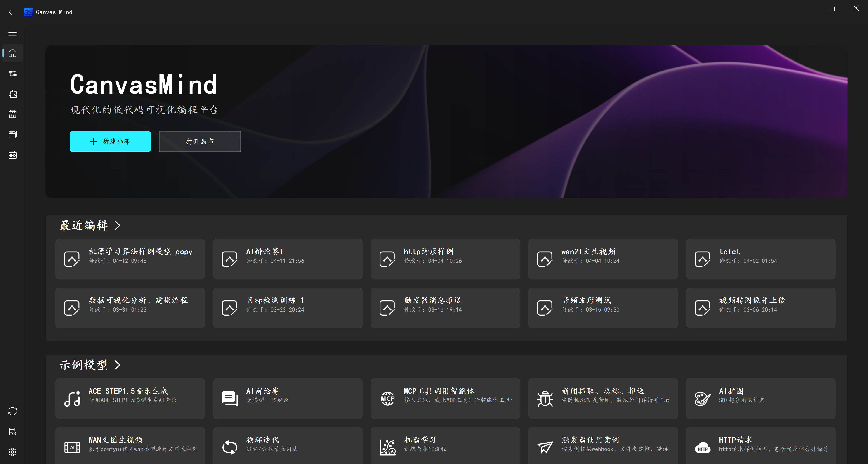This screenshot has width=868, height=464.
Task: Click description 训练与推理流程
Action: point(425,449)
